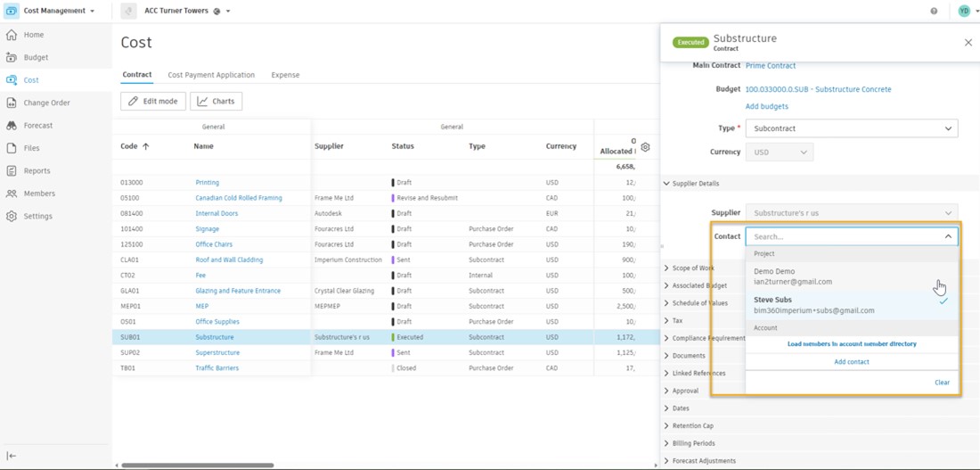Image resolution: width=980 pixels, height=470 pixels.
Task: Open Forecast from the sidebar
Action: tap(38, 125)
